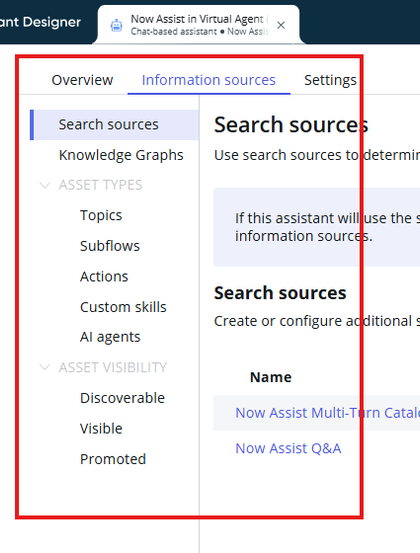Collapse the ASSET VISIBILITY section chevron
The image size is (420, 553).
coord(45,367)
